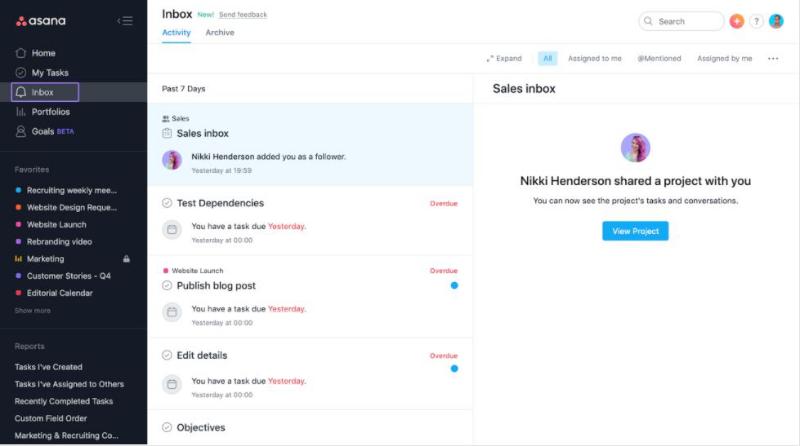Click the Home house icon
The width and height of the screenshot is (800, 446).
pos(20,53)
